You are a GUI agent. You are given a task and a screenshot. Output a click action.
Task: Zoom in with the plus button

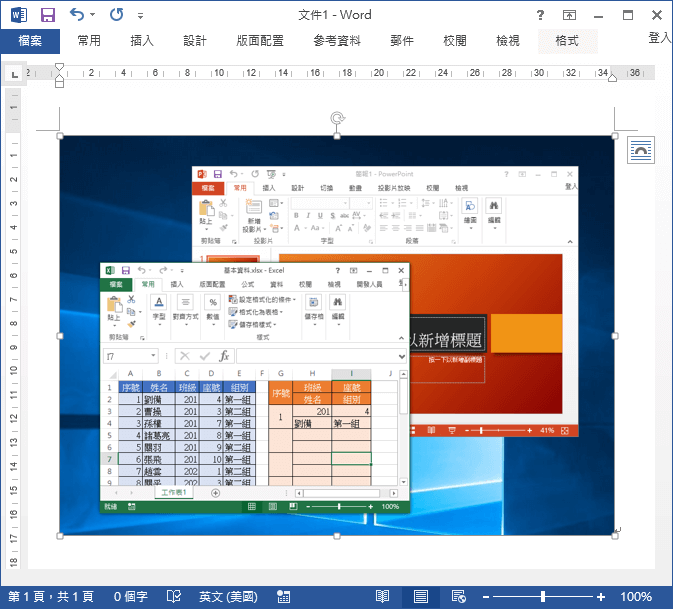601,597
